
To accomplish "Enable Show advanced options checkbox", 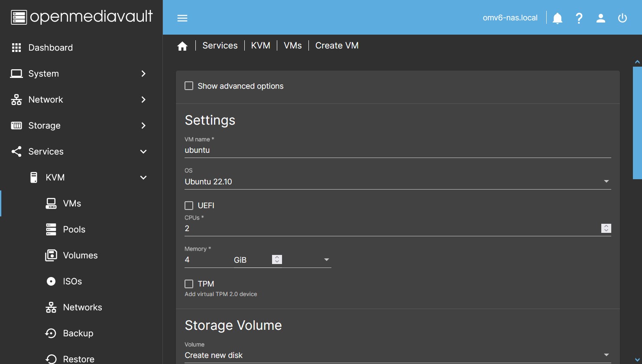I will [x=189, y=86].
